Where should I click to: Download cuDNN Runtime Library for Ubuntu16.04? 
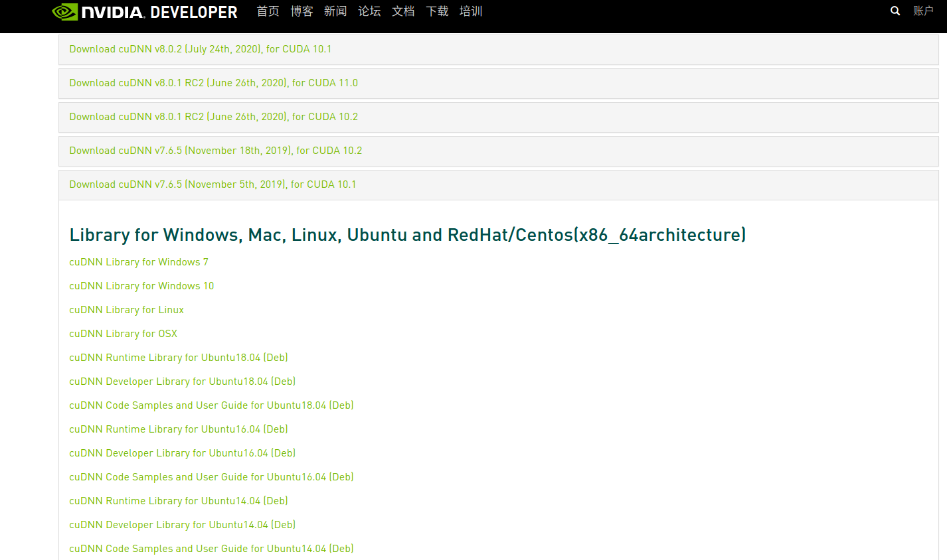click(178, 429)
